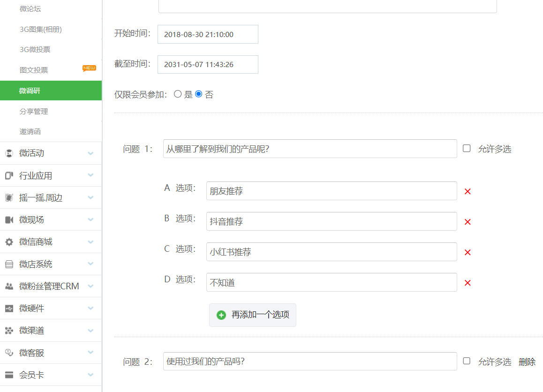
Task: Click the 问题 1 text field
Action: 310,149
